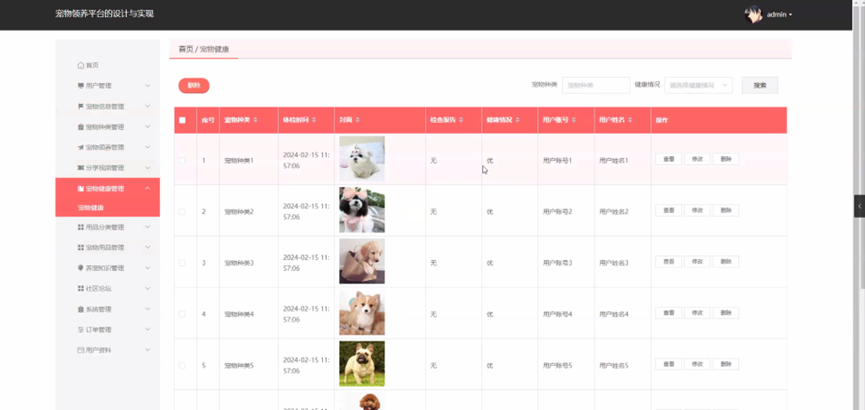Sort table by 体检时间 column arrows
This screenshot has height=410, width=865.
314,120
